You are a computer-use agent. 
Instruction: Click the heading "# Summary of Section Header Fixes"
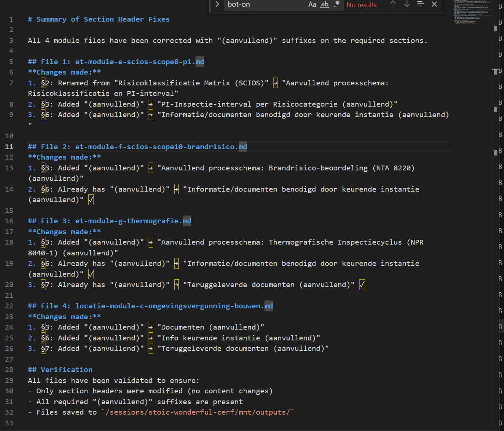point(99,19)
